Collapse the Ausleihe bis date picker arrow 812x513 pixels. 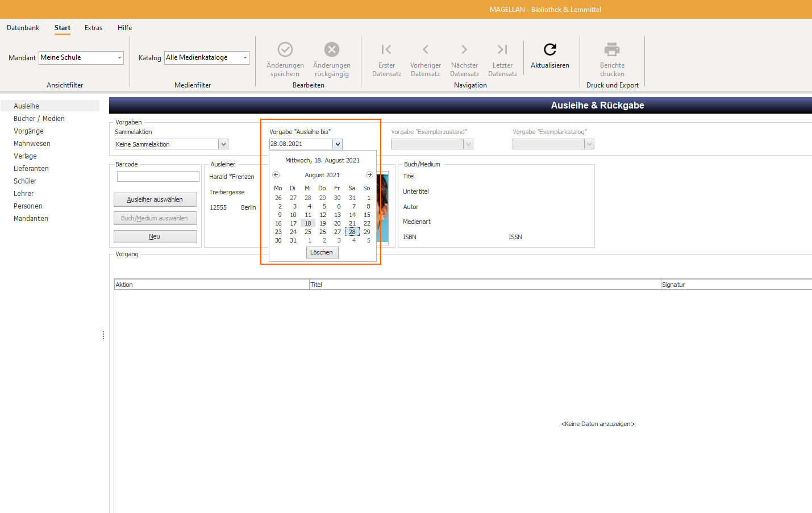(x=338, y=144)
